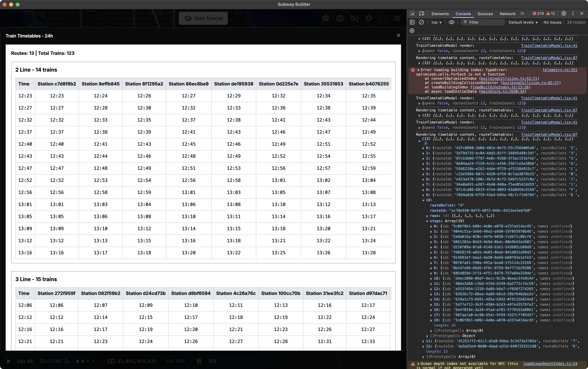Open the 'top' frame context dropdown
This screenshot has width=588, height=369.
[436, 22]
